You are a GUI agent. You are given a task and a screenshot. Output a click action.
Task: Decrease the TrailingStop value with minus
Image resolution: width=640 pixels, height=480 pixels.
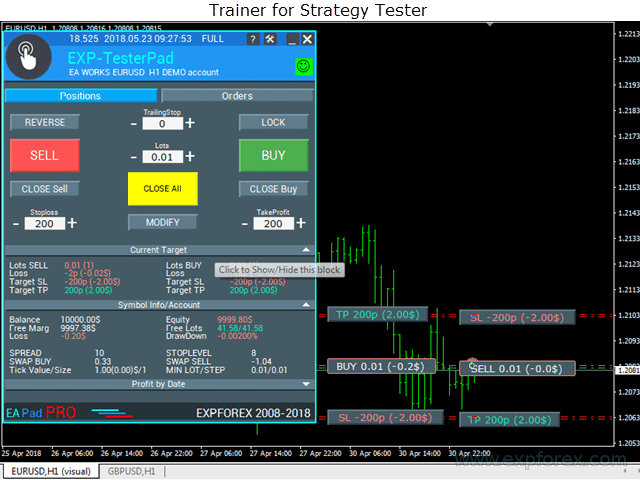click(x=134, y=124)
